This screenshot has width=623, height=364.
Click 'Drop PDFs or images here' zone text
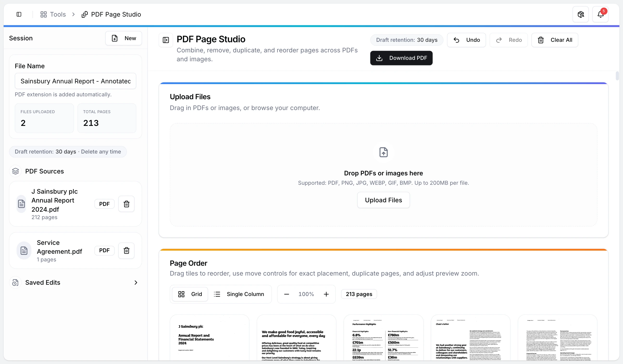383,173
